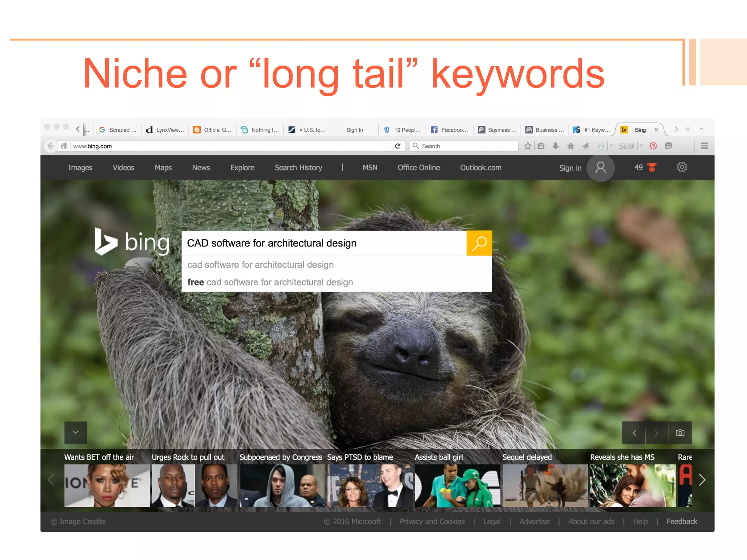
Task: Click the browser back arrow button
Action: 51,146
